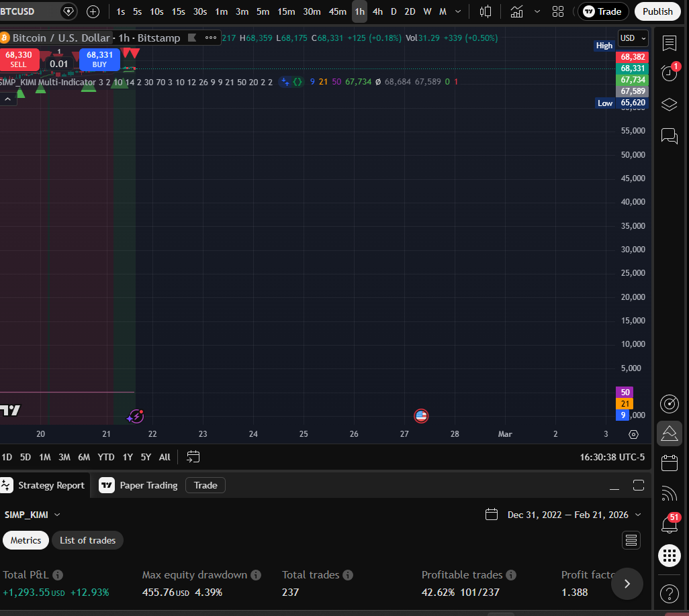Select the 4h timeframe
This screenshot has width=689, height=616.
click(x=377, y=11)
